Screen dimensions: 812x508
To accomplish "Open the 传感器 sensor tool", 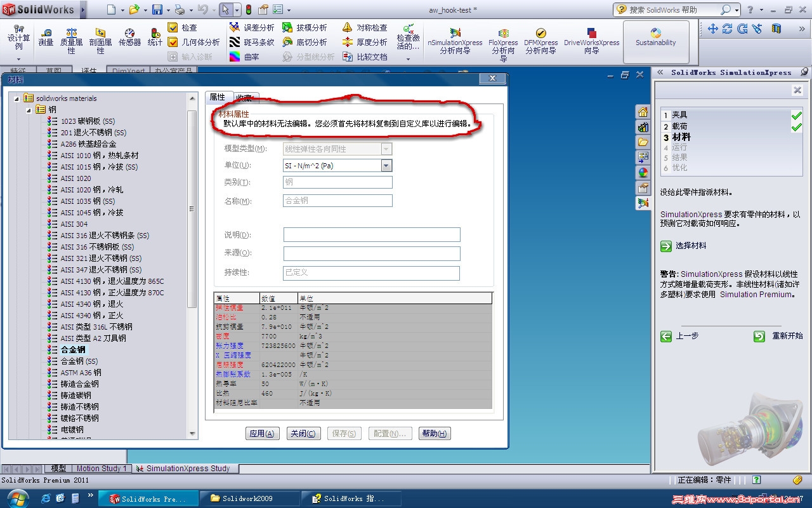I will [129, 37].
